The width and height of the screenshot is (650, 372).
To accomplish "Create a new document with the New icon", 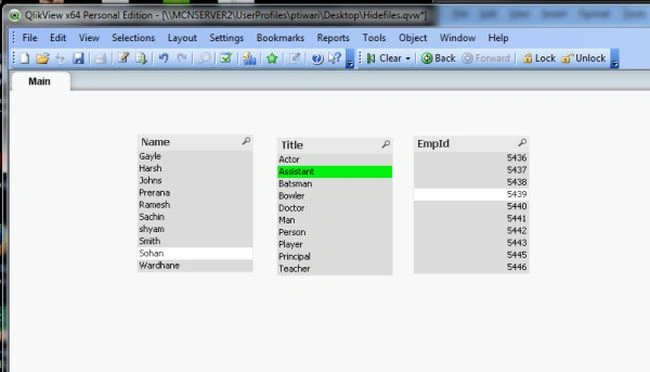I will pyautogui.click(x=24, y=58).
